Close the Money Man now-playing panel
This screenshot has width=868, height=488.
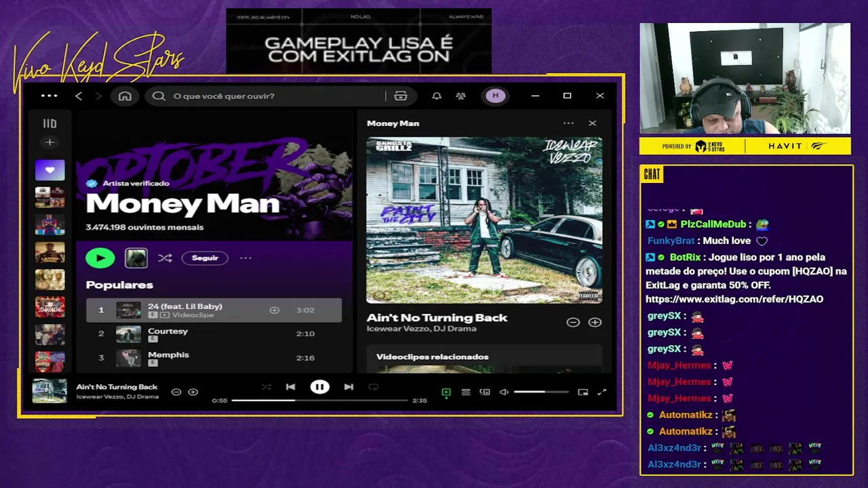(593, 123)
